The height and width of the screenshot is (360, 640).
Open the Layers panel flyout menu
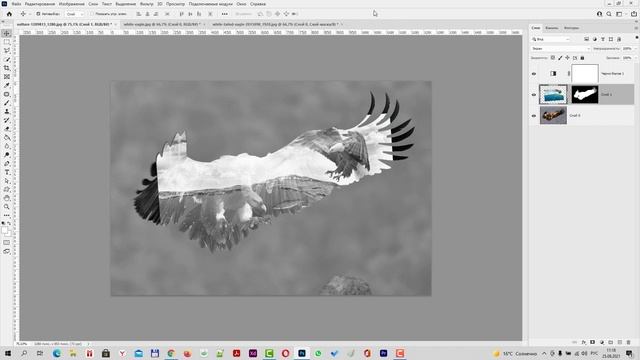click(x=636, y=28)
